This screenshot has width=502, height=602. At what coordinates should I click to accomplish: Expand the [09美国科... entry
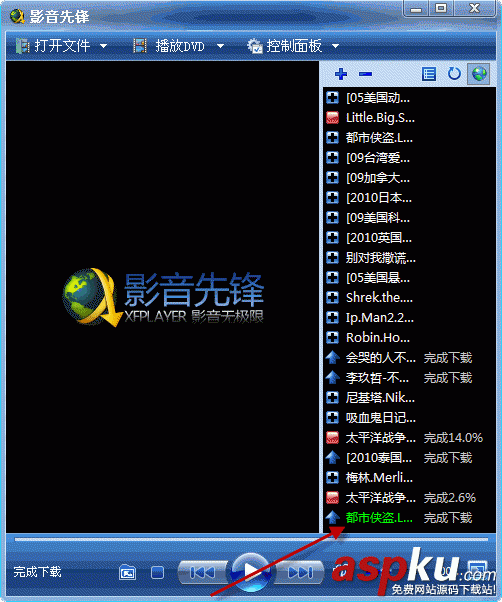(x=332, y=217)
